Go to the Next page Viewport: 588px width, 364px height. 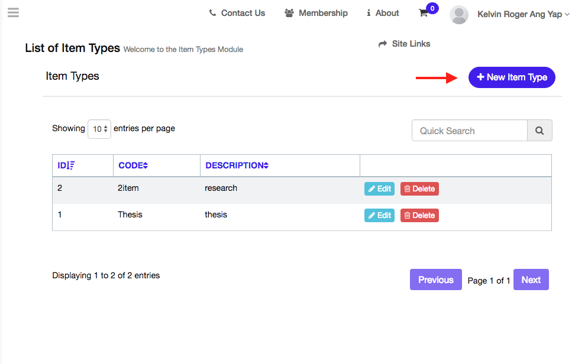click(x=531, y=279)
